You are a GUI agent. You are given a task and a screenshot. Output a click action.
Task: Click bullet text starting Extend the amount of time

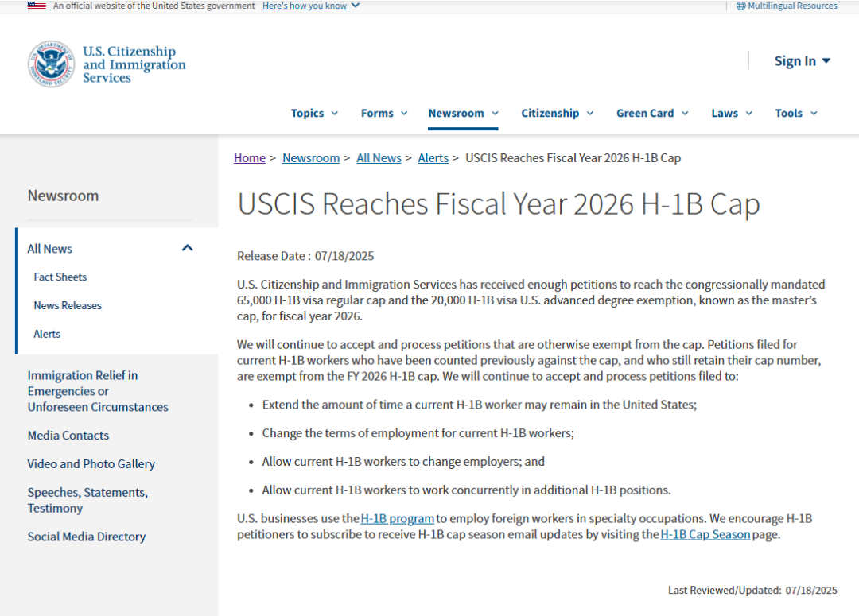coord(480,405)
